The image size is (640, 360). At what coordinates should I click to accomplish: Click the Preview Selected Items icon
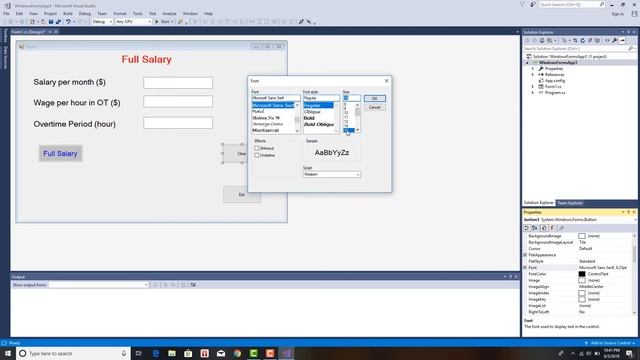[x=622, y=40]
